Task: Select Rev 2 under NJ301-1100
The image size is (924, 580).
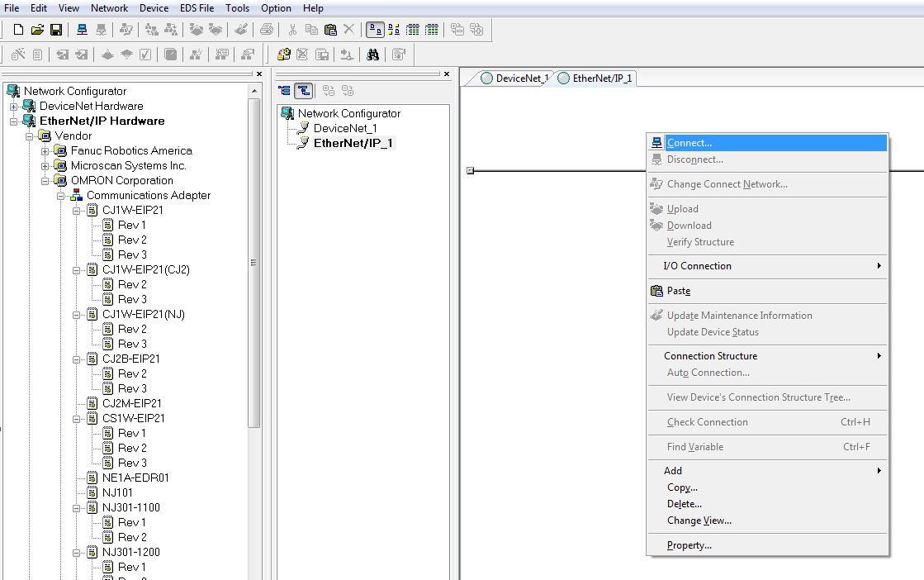Action: tap(132, 538)
